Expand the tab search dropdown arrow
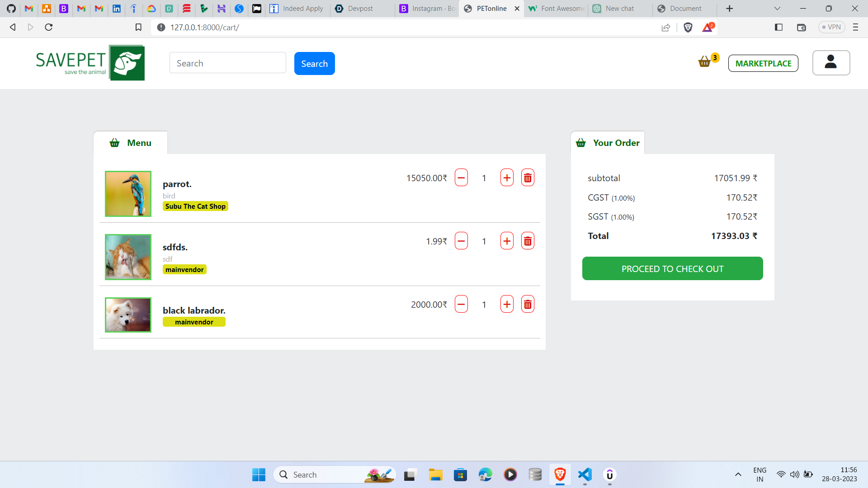The image size is (868, 488). (x=777, y=9)
